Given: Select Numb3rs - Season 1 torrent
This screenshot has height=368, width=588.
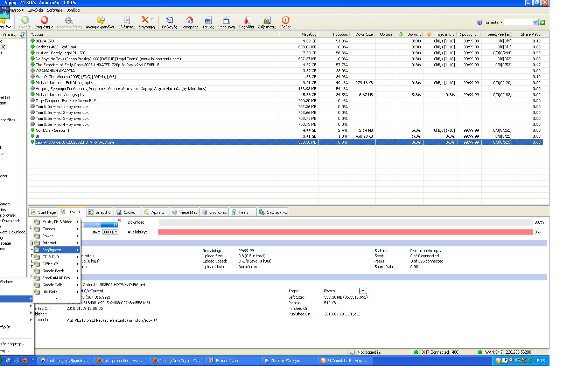Looking at the screenshot, I should click(x=286, y=130).
